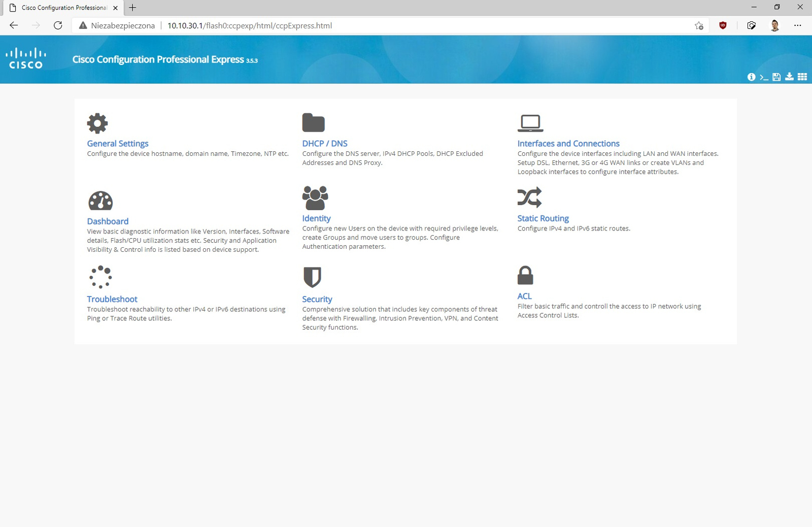Screen dimensions: 812x527
Task: Reload the page with the refresh button
Action: tap(58, 25)
